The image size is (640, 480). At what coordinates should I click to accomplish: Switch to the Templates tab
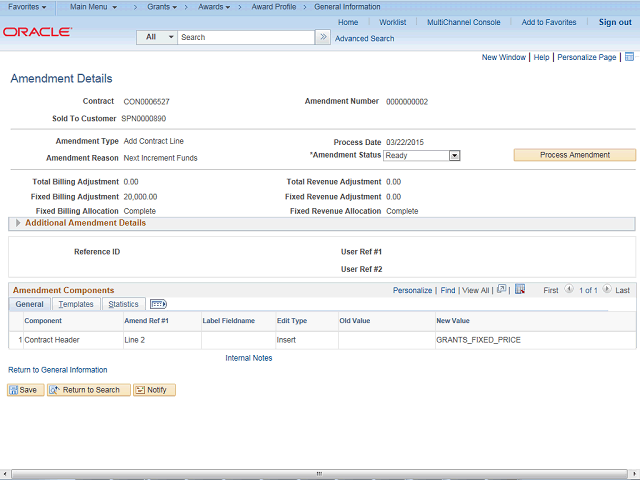pyautogui.click(x=76, y=304)
